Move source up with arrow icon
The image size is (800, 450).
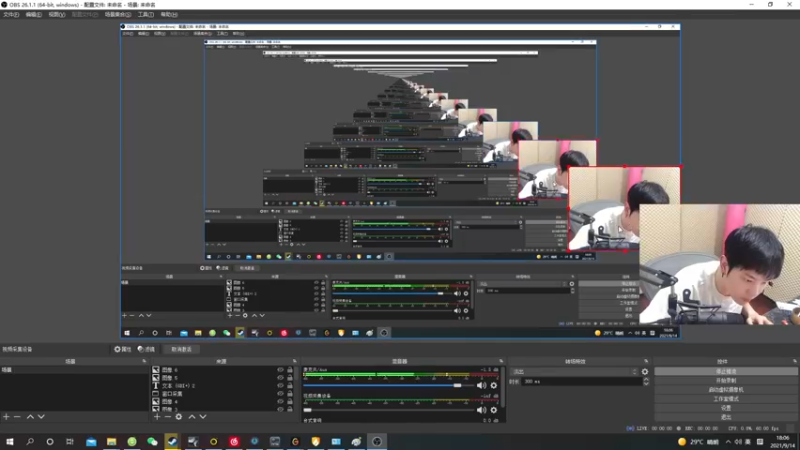click(x=192, y=417)
